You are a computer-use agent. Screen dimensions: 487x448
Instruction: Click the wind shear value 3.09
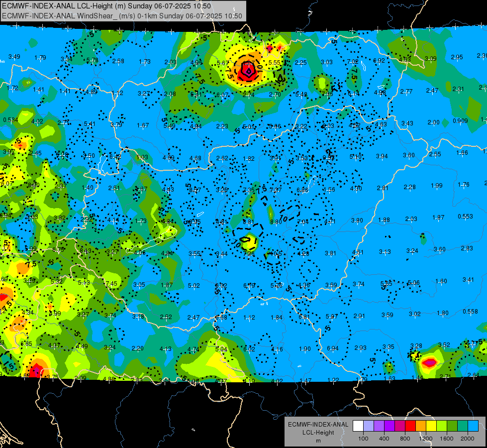(x=431, y=58)
